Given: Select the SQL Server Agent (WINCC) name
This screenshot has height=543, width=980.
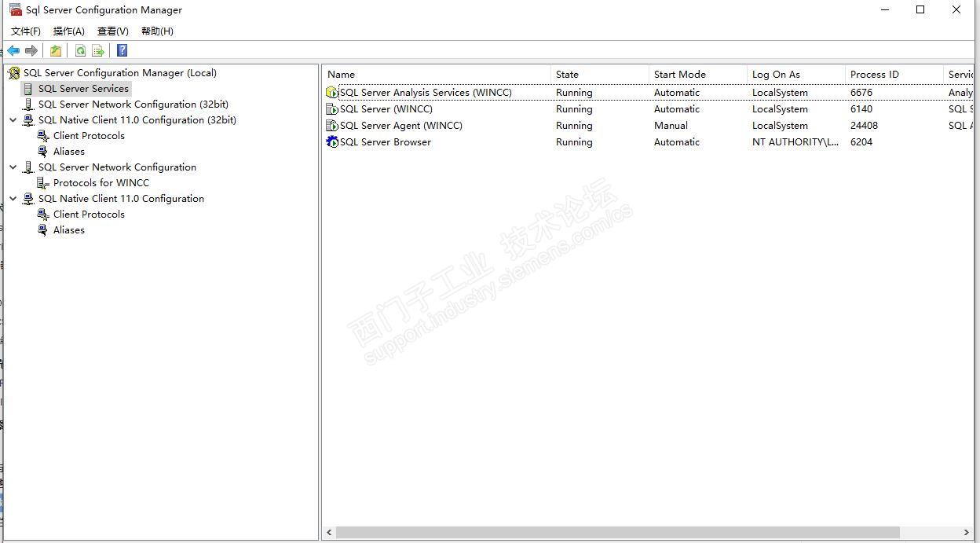Looking at the screenshot, I should (401, 126).
